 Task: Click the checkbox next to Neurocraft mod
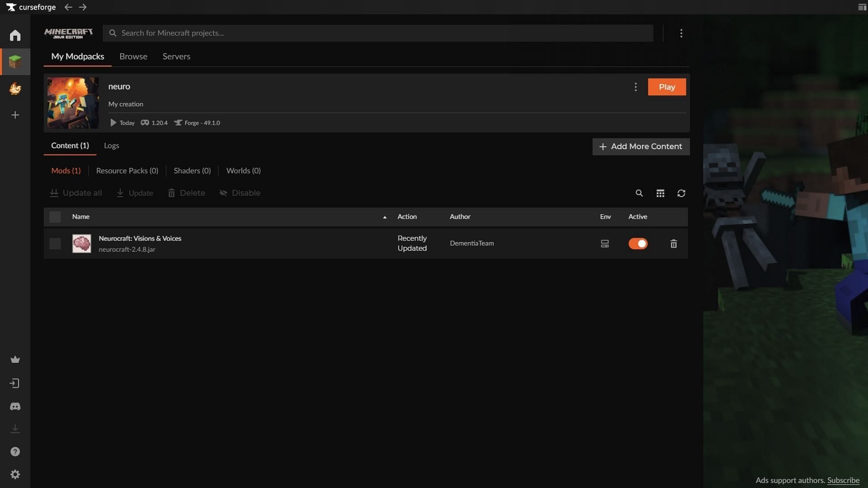[x=55, y=243]
